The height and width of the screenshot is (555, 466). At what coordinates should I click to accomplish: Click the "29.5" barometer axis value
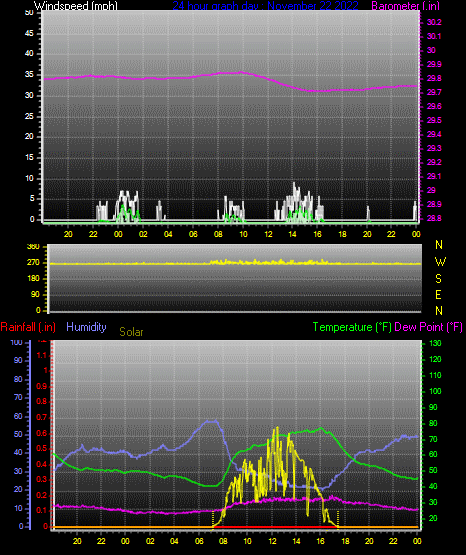pos(434,121)
